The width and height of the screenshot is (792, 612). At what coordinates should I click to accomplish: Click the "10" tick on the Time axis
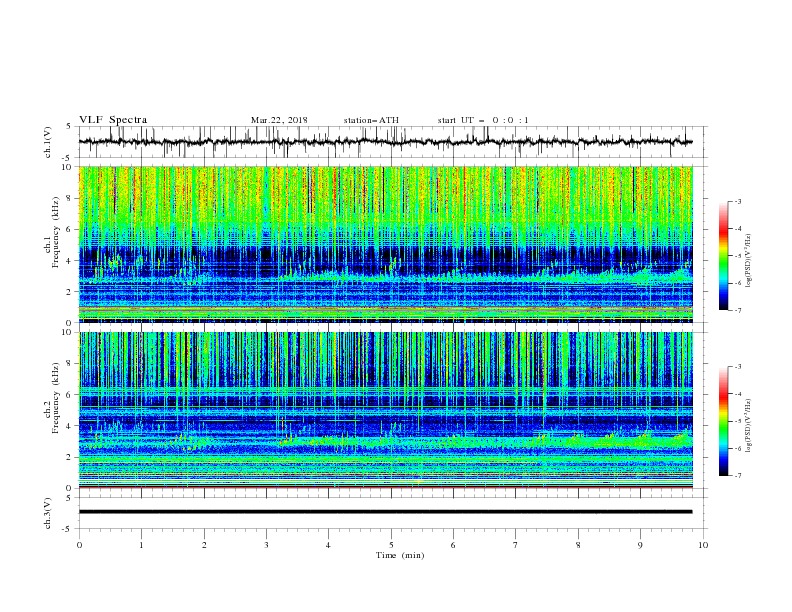click(703, 545)
